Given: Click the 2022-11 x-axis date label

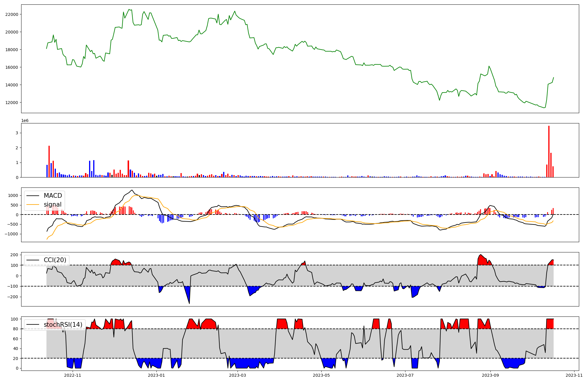Looking at the screenshot, I should coord(73,375).
